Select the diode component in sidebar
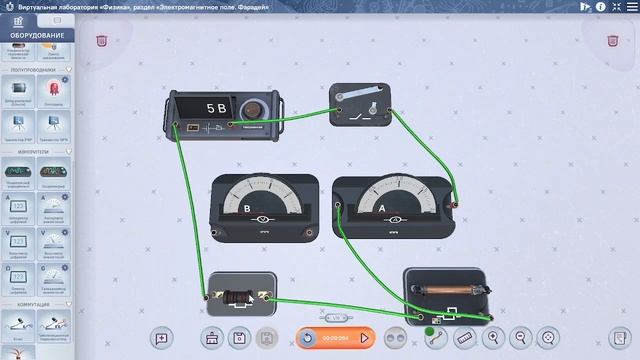Image resolution: width=640 pixels, height=360 pixels. click(18, 91)
